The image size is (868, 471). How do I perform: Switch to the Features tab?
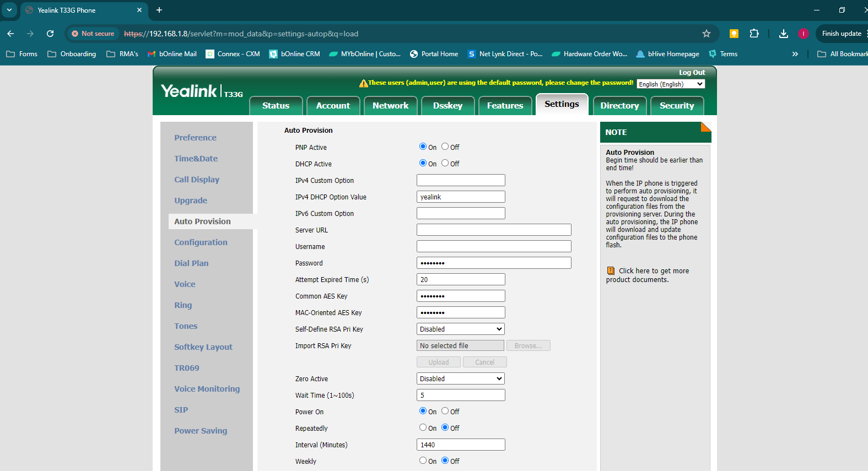(x=505, y=105)
